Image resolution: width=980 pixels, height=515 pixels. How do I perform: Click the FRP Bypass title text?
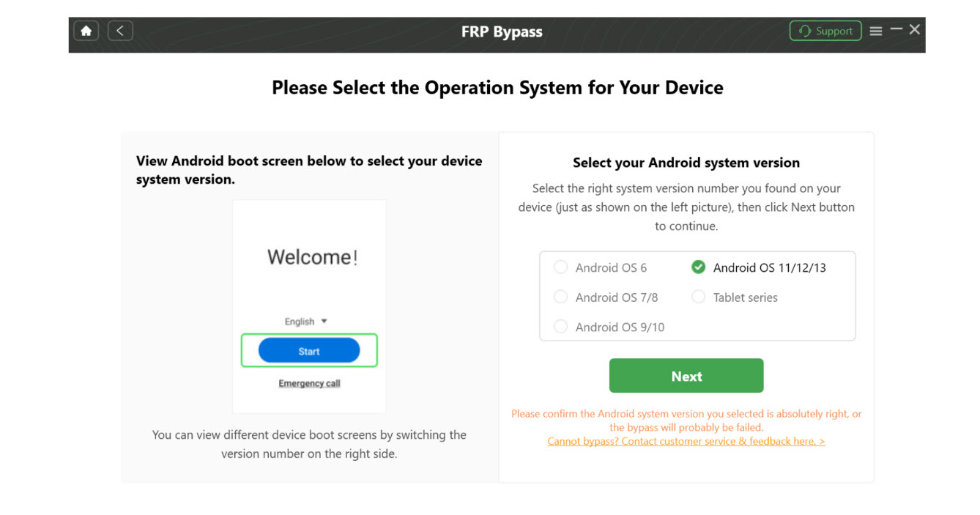coord(502,32)
